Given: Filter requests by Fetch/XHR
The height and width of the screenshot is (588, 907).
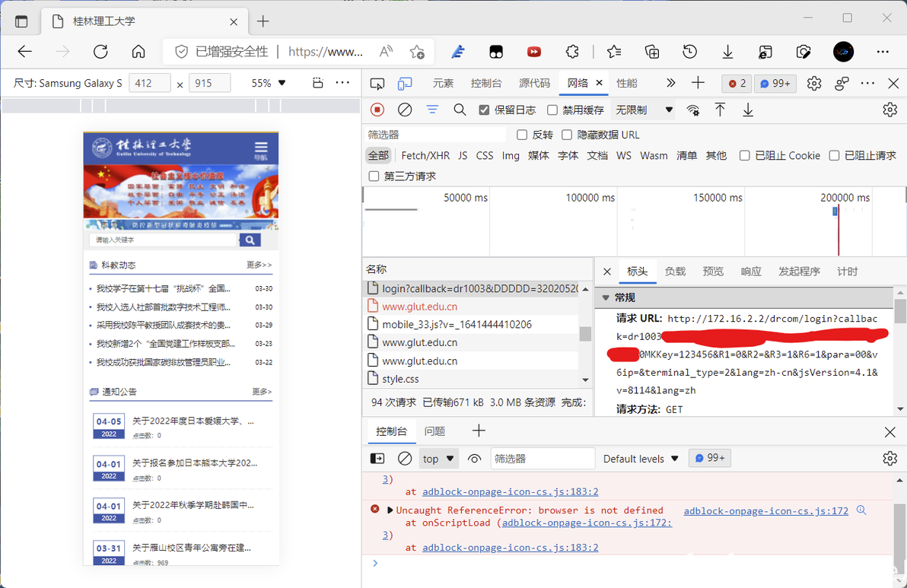Looking at the screenshot, I should pyautogui.click(x=425, y=155).
